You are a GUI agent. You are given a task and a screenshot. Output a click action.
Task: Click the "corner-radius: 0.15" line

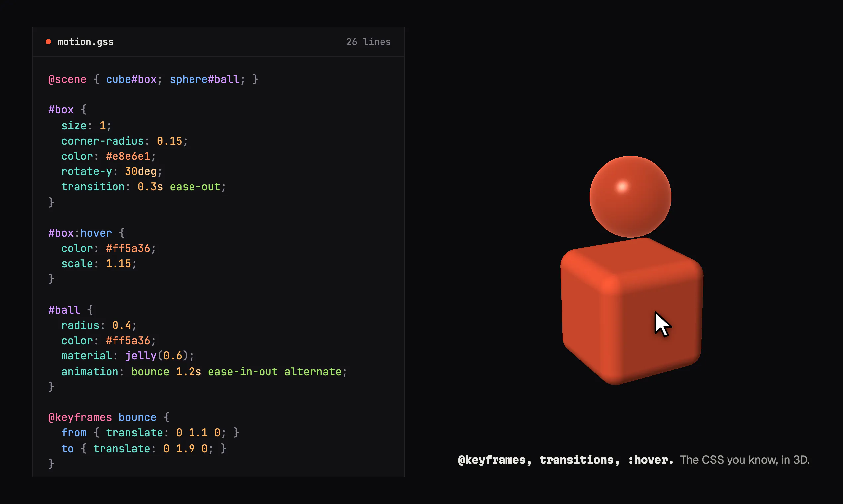coord(124,141)
